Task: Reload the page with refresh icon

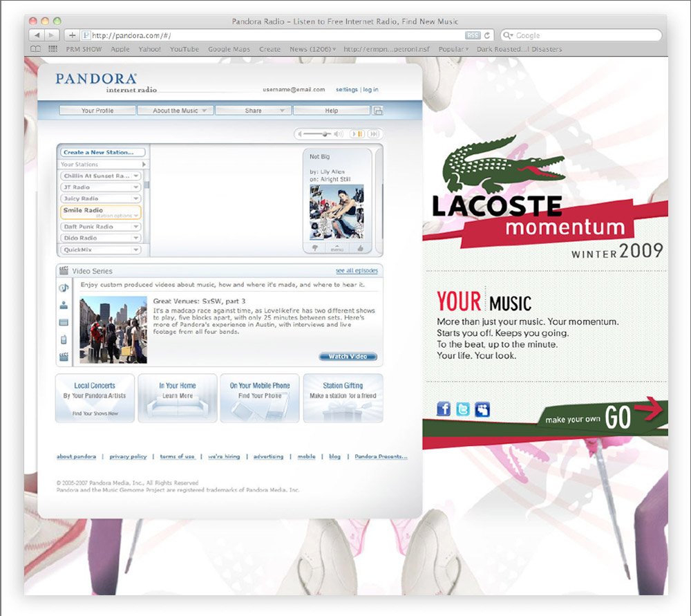Action: (487, 35)
